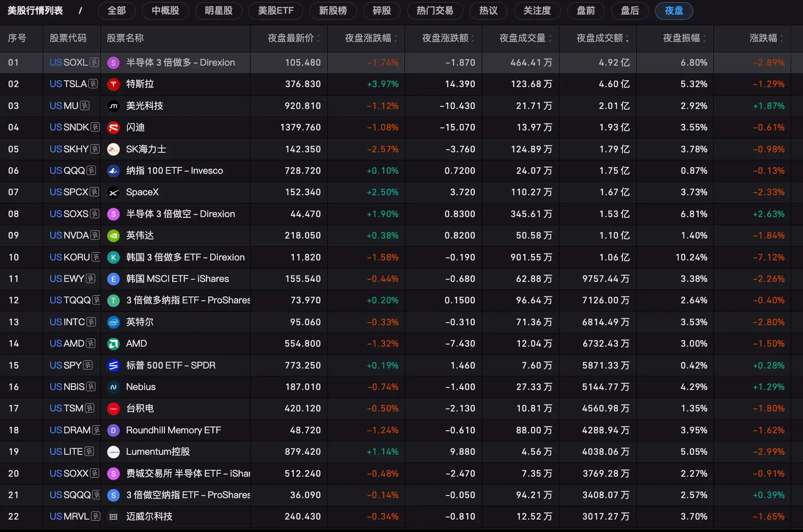Click the badge icon next to US SOXL

[94, 63]
